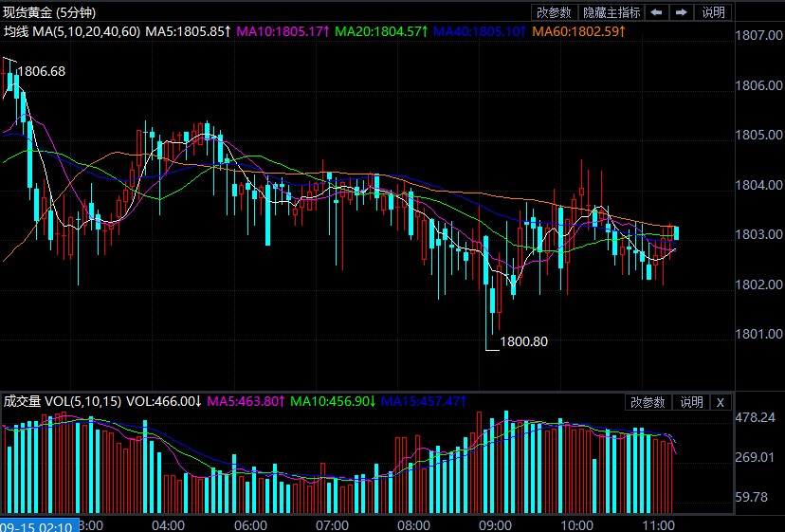785x532 pixels.
Task: Open 改参数 in the 成交量 volume panel
Action: click(x=649, y=402)
